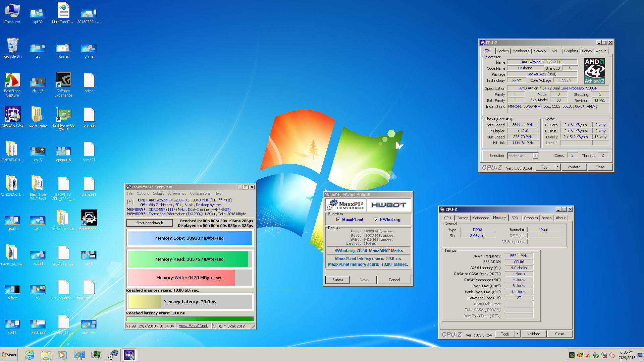Open the winrar desktop icon
644x362 pixels.
pos(63,50)
